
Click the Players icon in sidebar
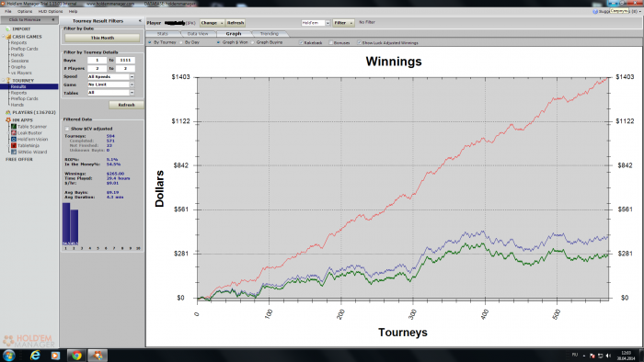pyautogui.click(x=7, y=112)
